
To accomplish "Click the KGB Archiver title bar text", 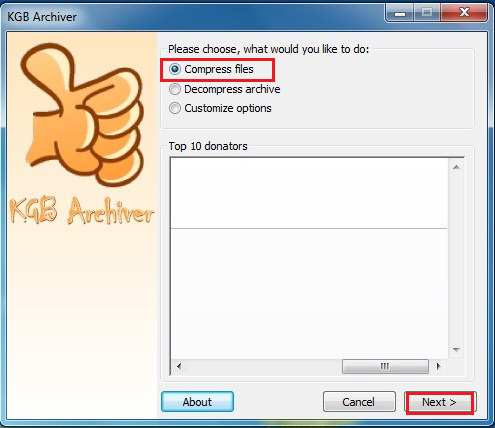I will click(x=42, y=17).
